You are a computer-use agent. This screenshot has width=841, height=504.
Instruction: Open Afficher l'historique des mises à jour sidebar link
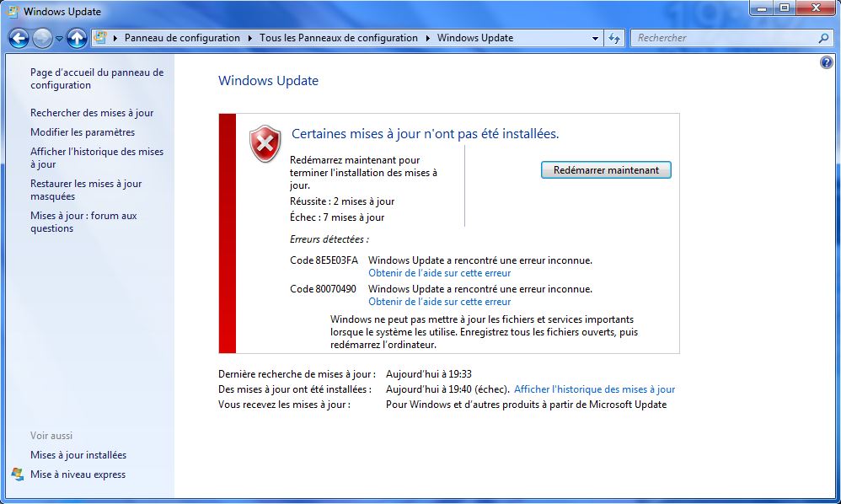(97, 158)
